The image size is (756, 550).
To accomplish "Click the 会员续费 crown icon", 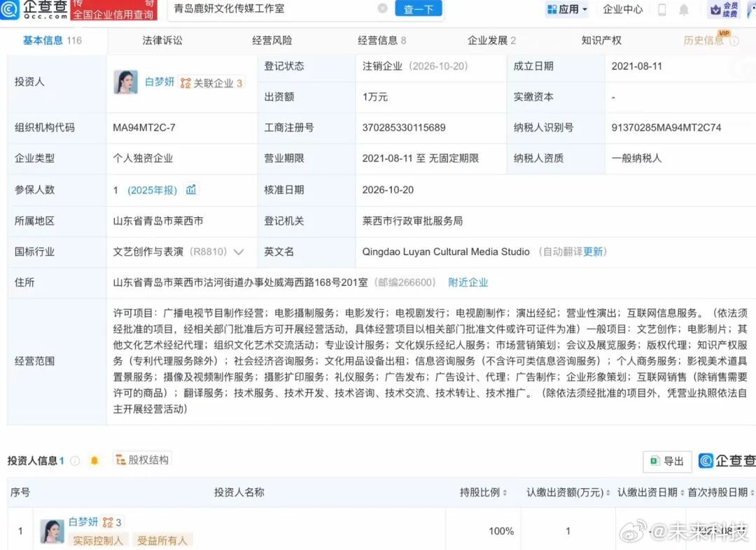I will [724, 9].
